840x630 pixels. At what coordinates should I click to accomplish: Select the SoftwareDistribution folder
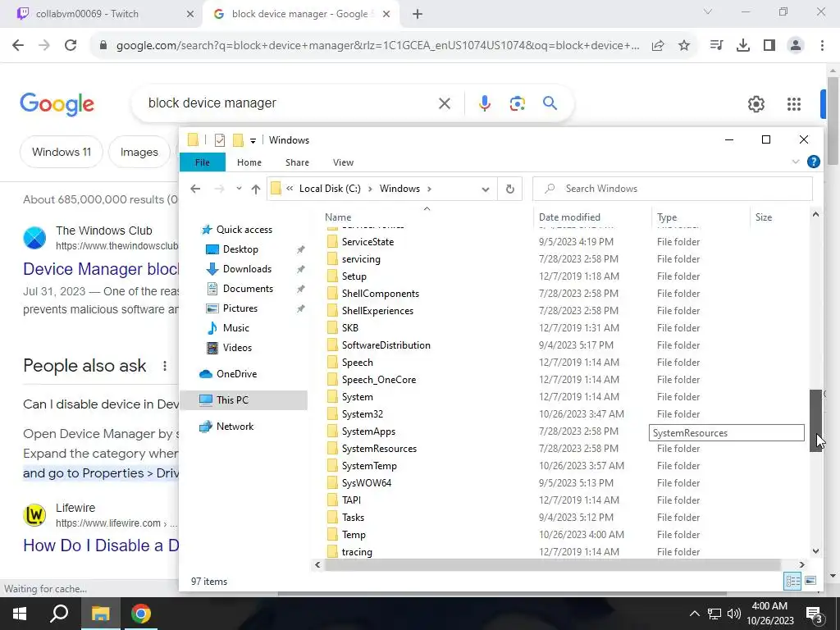[x=386, y=345]
